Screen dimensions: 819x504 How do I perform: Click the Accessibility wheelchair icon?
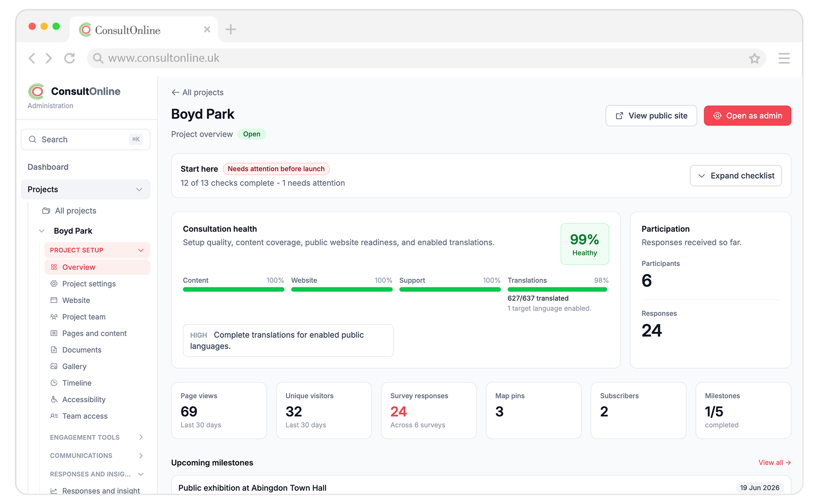coord(54,400)
